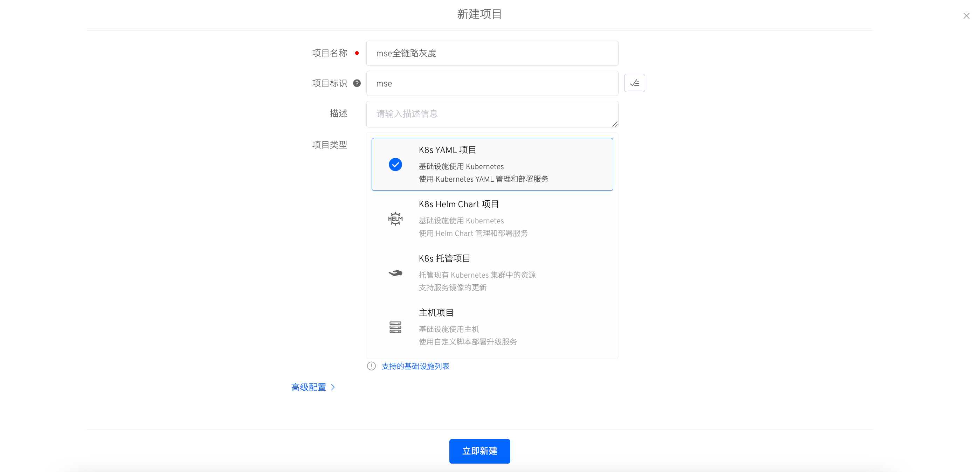Click the info icon before 支持的基础设施列表
Image resolution: width=980 pixels, height=472 pixels.
tap(371, 366)
